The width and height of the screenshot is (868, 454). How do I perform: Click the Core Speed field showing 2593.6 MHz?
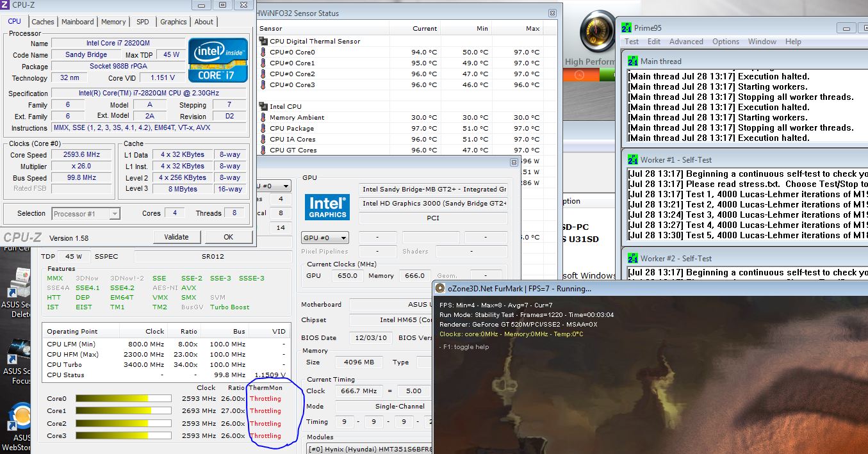point(81,155)
